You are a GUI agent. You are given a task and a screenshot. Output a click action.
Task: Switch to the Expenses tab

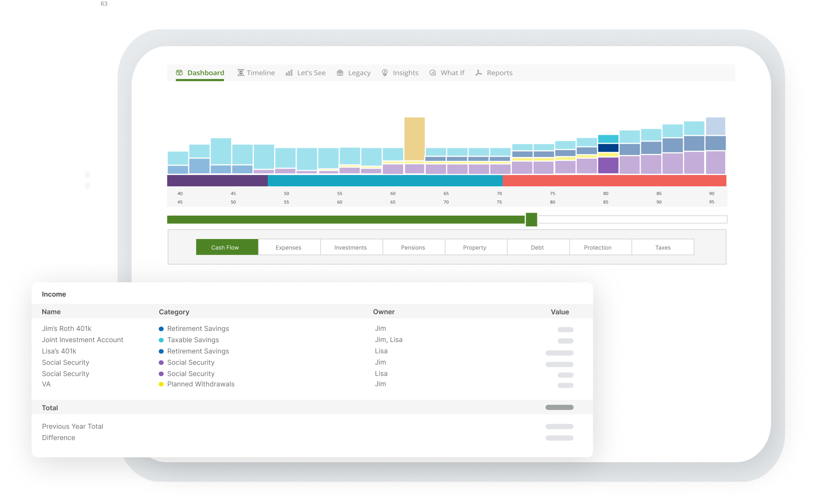tap(288, 247)
